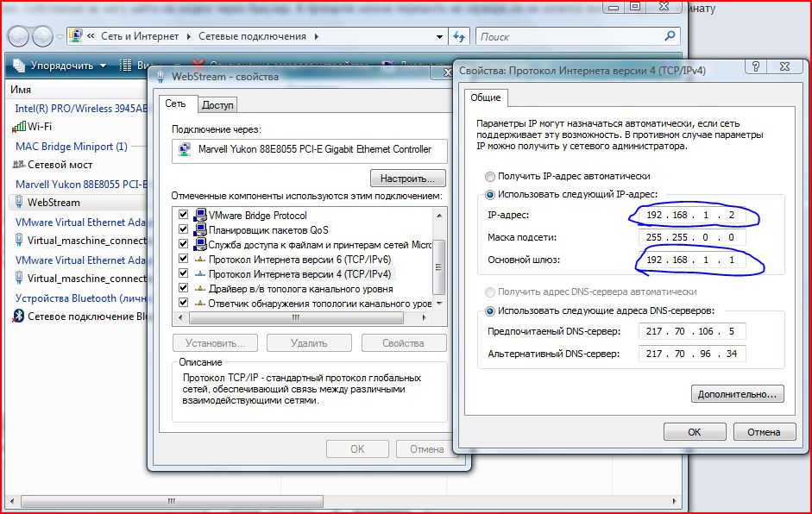Open the recent pages dropdown beside navigation arrows
Screen dimensions: 812x514
point(60,37)
